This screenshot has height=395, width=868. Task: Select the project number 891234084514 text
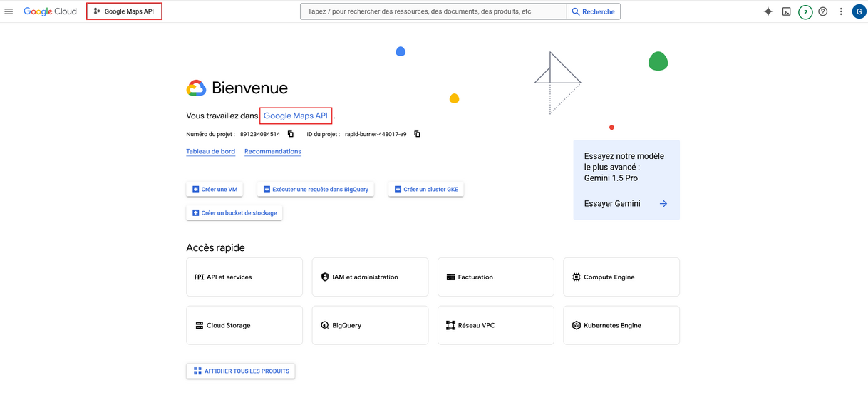260,134
